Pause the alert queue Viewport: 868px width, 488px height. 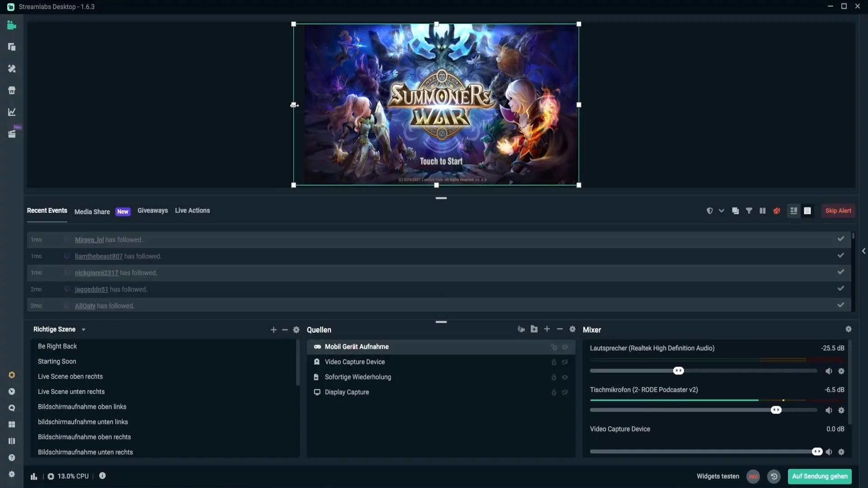pyautogui.click(x=763, y=211)
